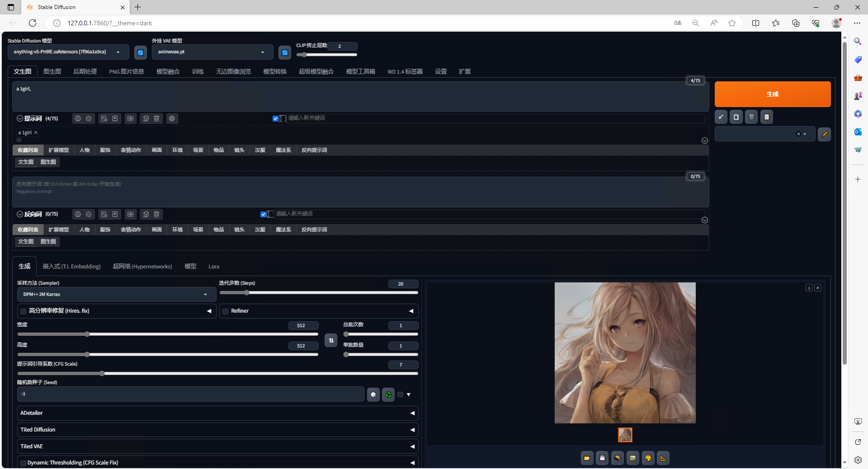This screenshot has height=469, width=868.
Task: Click the trash icon in the prompt toolbar
Action: coord(157,119)
